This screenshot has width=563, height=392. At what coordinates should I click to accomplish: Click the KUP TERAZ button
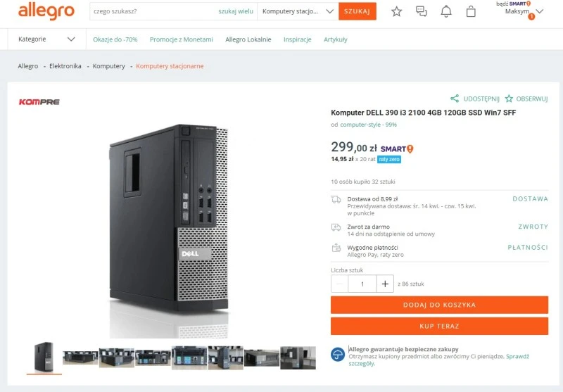point(439,326)
